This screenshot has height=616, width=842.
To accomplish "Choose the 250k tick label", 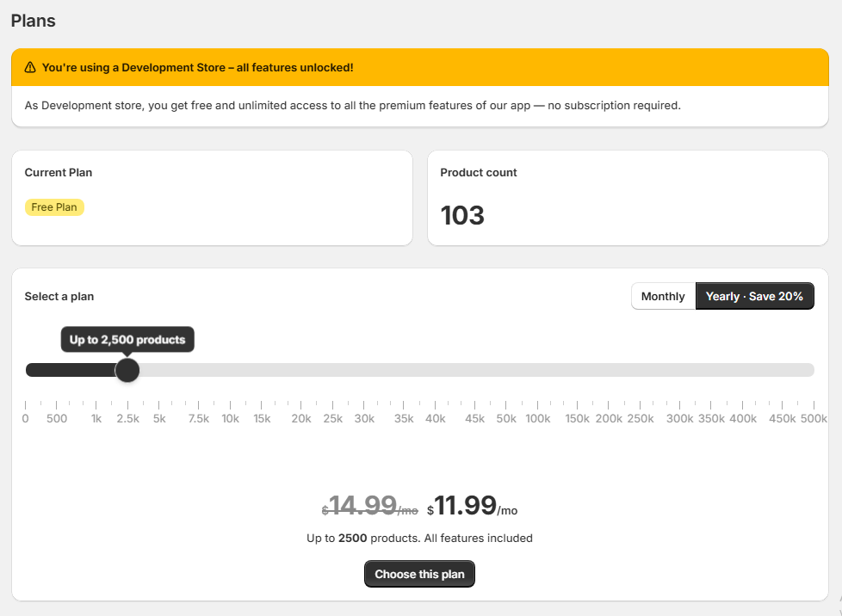I will (x=641, y=419).
